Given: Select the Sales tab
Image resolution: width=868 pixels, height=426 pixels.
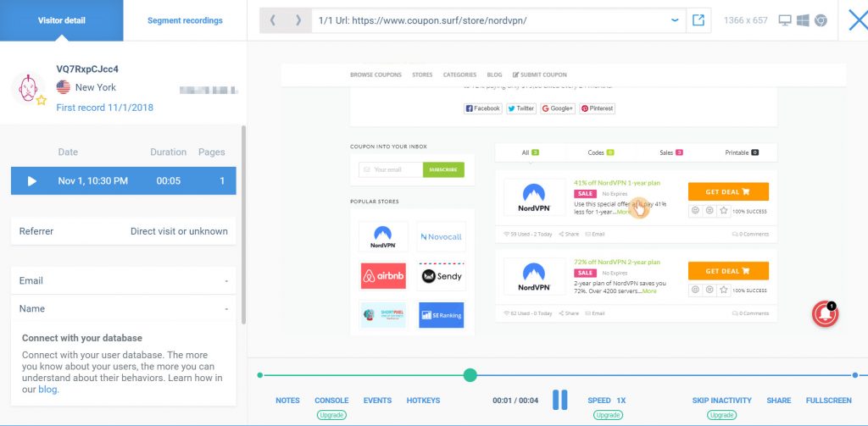Looking at the screenshot, I should click(671, 152).
